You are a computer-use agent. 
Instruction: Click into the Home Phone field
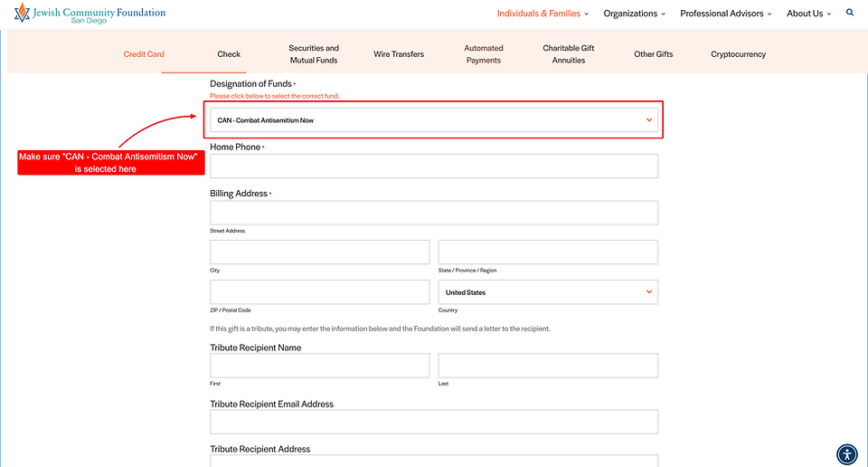(x=434, y=167)
